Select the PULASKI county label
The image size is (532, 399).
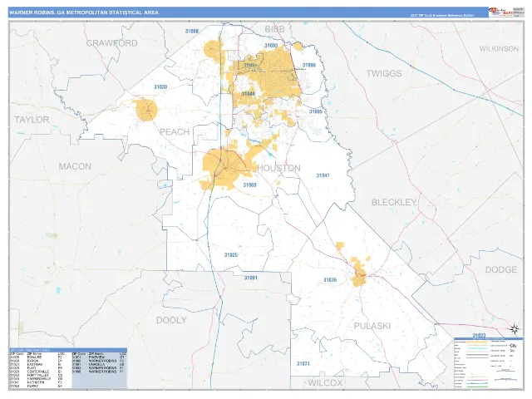pos(372,326)
